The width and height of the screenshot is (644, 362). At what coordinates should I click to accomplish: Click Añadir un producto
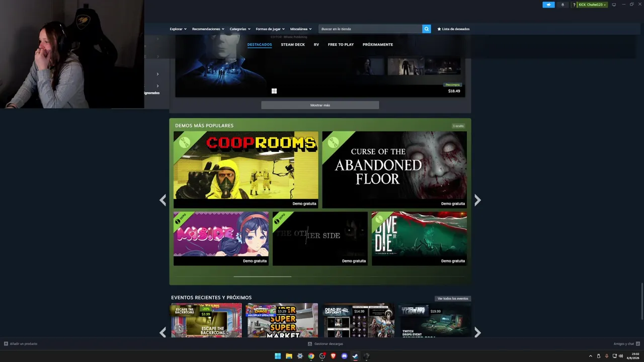(x=21, y=344)
